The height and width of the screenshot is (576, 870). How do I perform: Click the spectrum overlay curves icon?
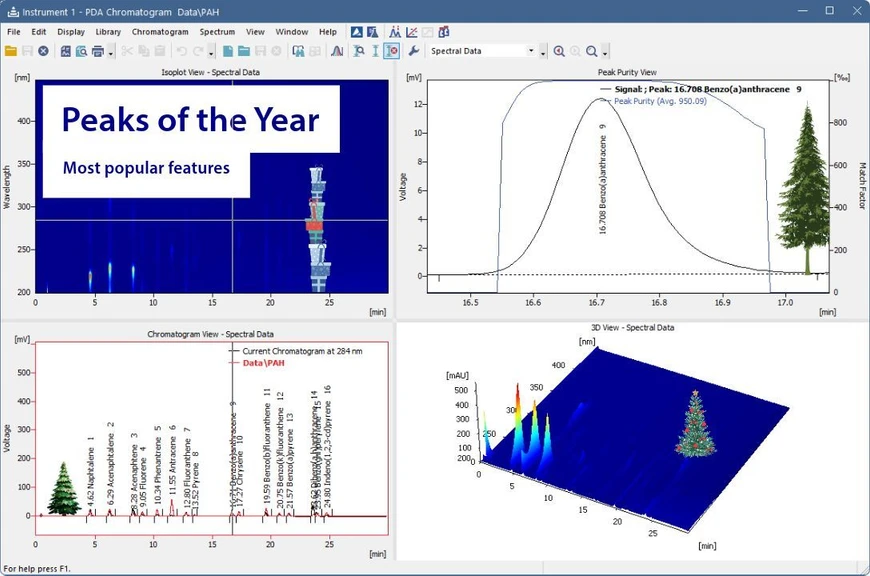point(337,51)
